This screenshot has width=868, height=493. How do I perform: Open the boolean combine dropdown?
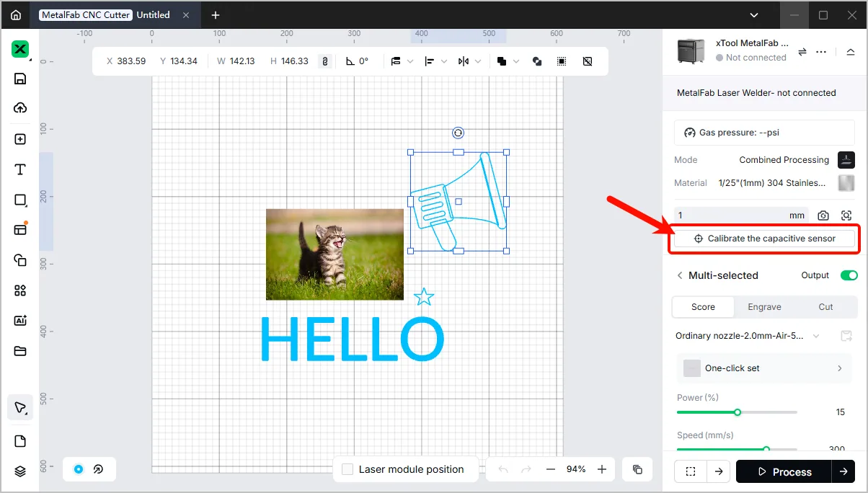507,61
